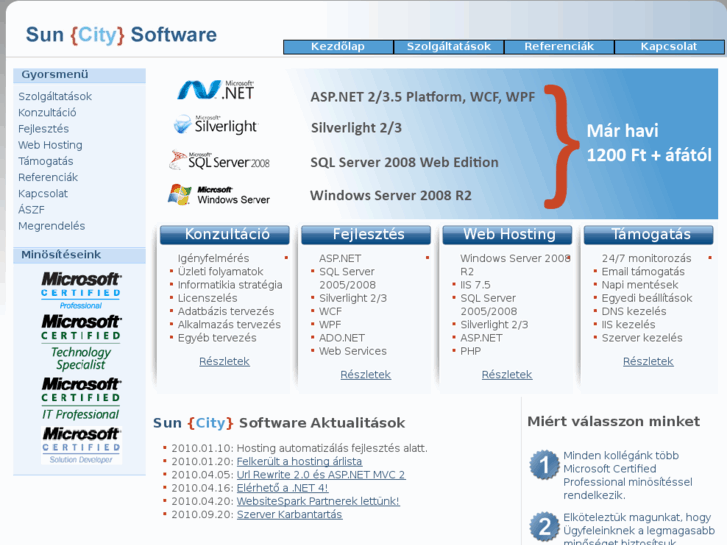Click the Támogatás section header button
This screenshot has height=545, width=727.
pyautogui.click(x=649, y=235)
